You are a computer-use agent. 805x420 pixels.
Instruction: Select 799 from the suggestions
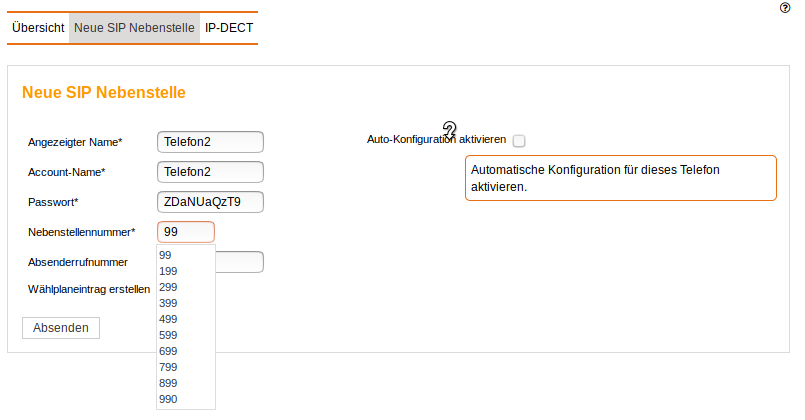click(x=168, y=367)
